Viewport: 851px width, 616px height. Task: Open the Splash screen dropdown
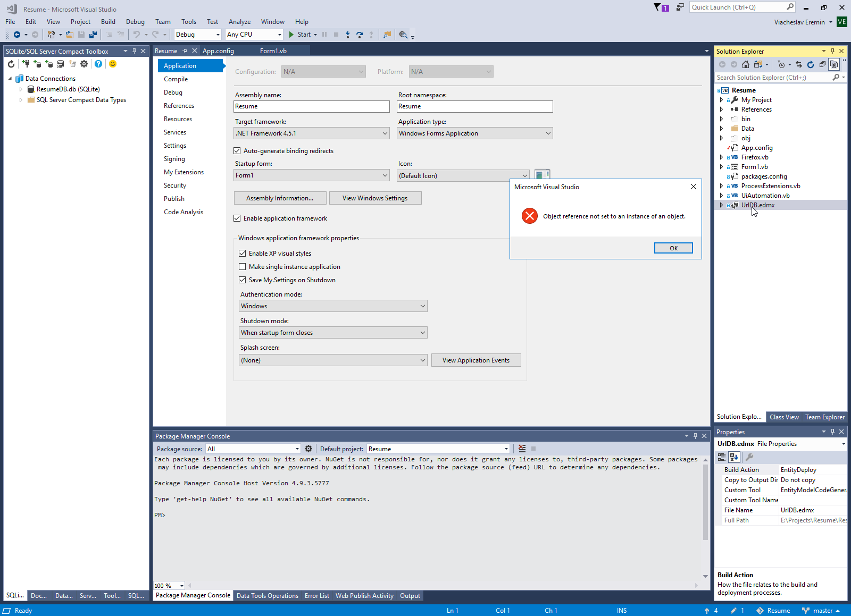[333, 360]
